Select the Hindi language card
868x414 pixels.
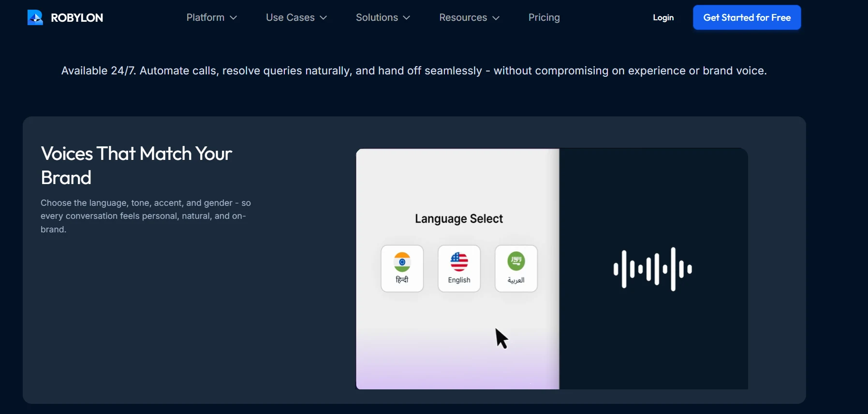[x=402, y=269]
